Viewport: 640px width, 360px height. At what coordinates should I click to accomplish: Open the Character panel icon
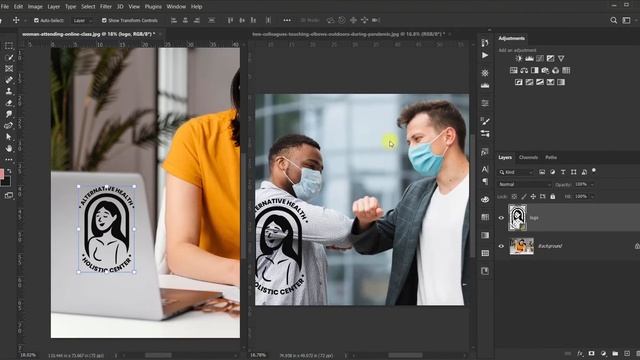click(x=485, y=169)
